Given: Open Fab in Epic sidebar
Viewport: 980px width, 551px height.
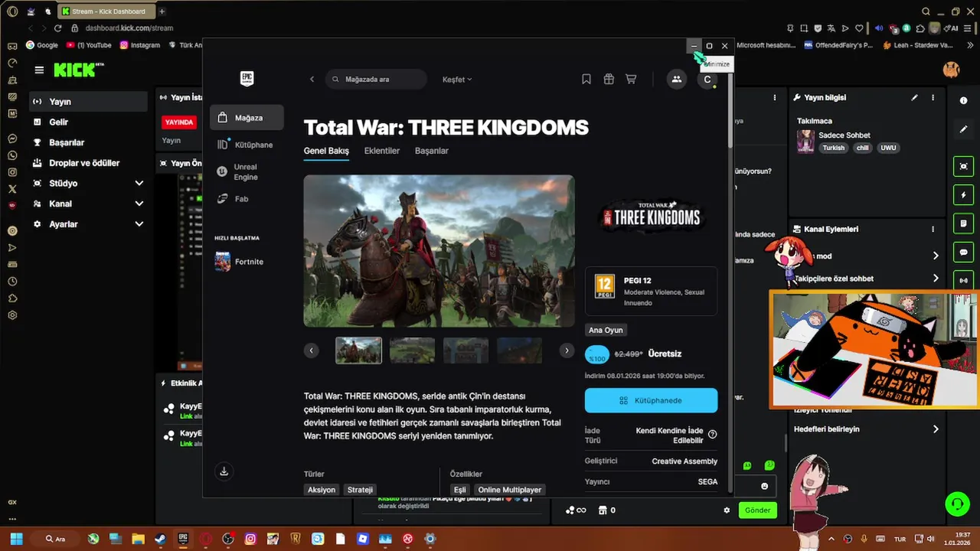Looking at the screenshot, I should point(247,199).
